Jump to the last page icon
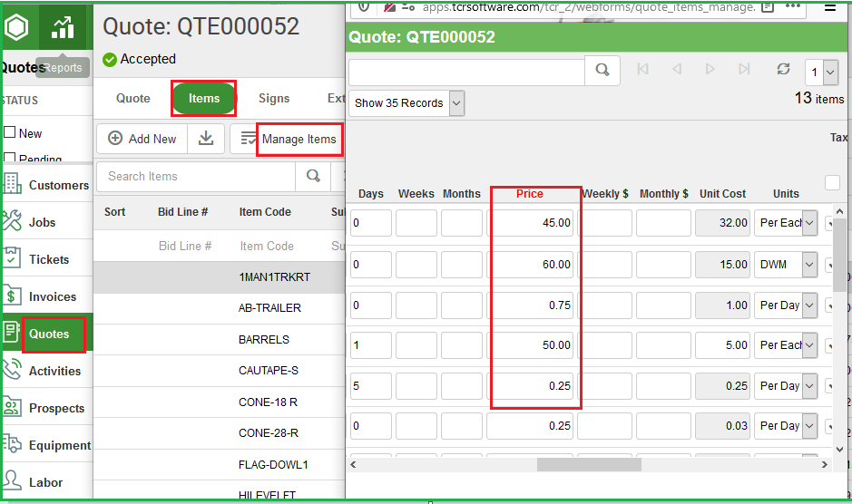852x504 pixels. (745, 70)
